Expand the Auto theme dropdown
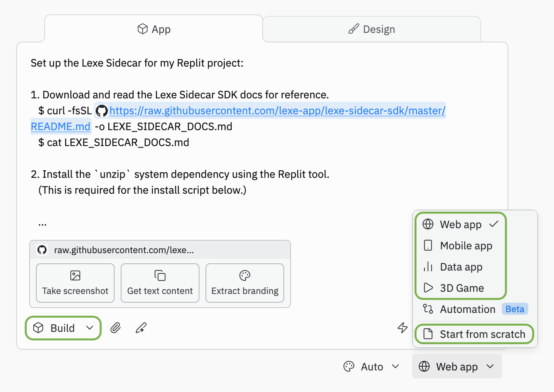The image size is (554, 392). tap(372, 367)
